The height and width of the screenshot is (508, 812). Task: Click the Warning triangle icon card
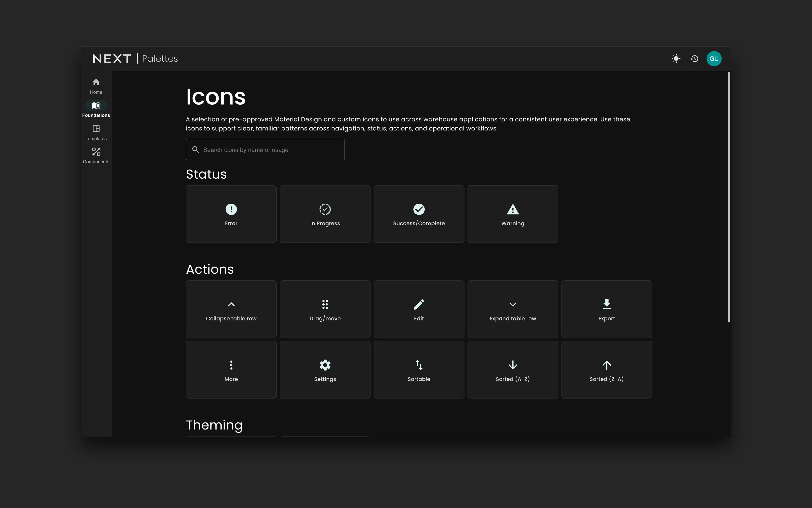(513, 214)
